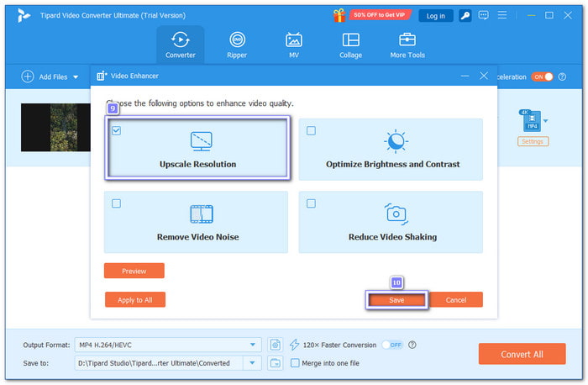
Task: Click the hardware acceleration help icon
Action: point(412,345)
